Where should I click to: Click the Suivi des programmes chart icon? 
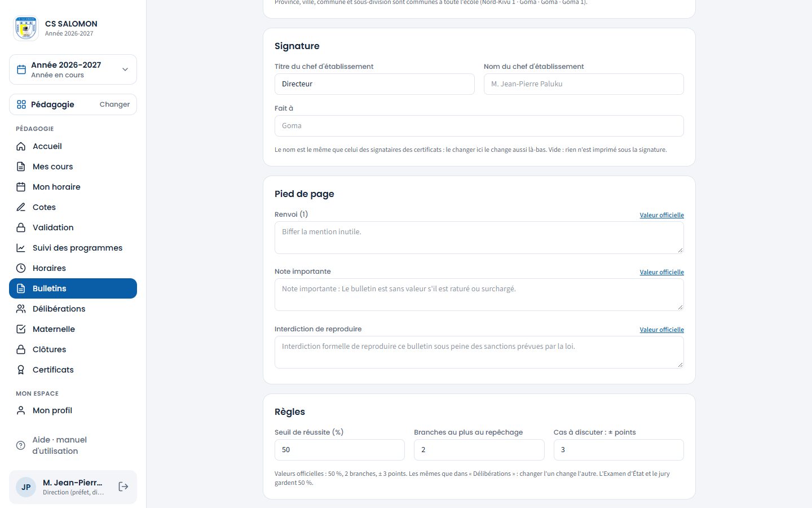(21, 248)
